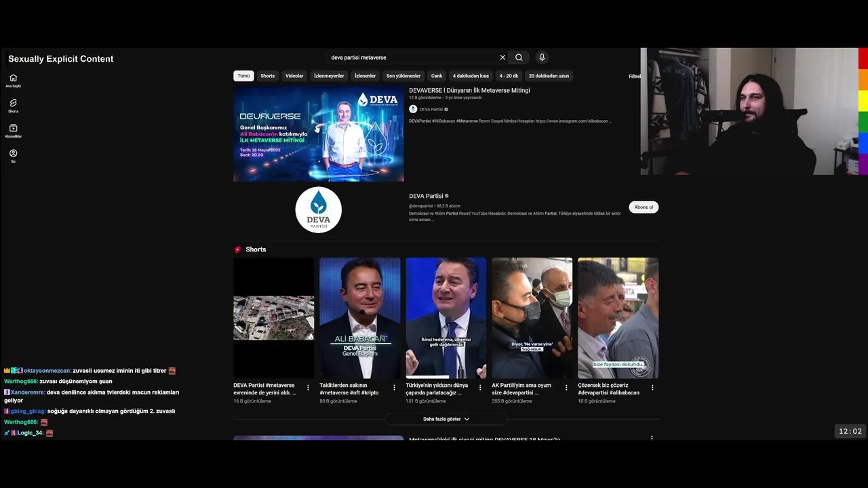The height and width of the screenshot is (488, 868).
Task: Open the Shorts sidebar icon
Action: [x=13, y=105]
